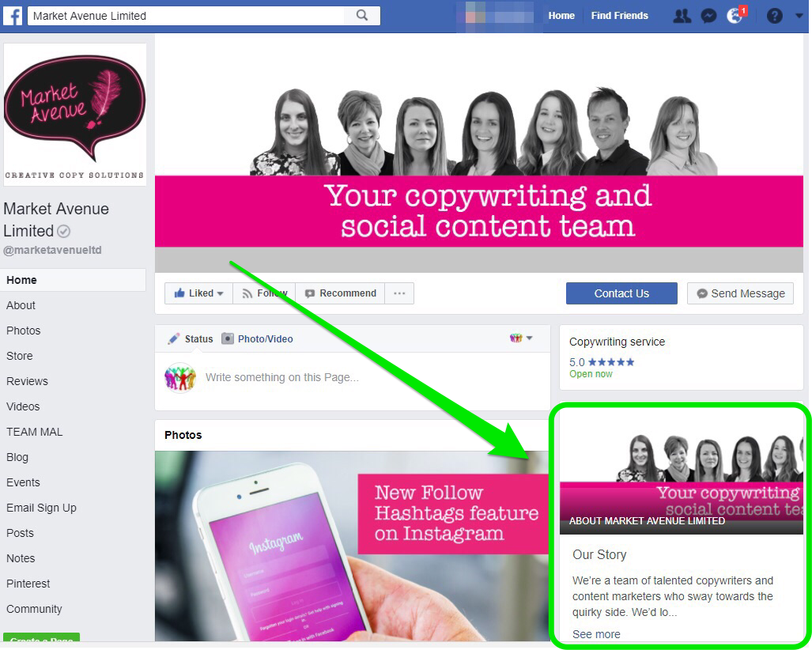The height and width of the screenshot is (650, 812).
Task: Open the Messenger icon in top bar
Action: [708, 16]
